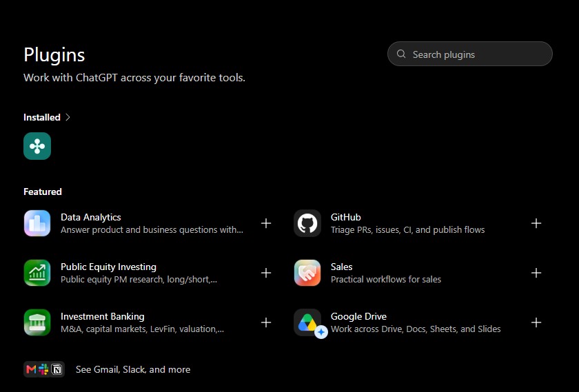Open the GitHub plugin title
This screenshot has height=392, width=579.
point(345,217)
